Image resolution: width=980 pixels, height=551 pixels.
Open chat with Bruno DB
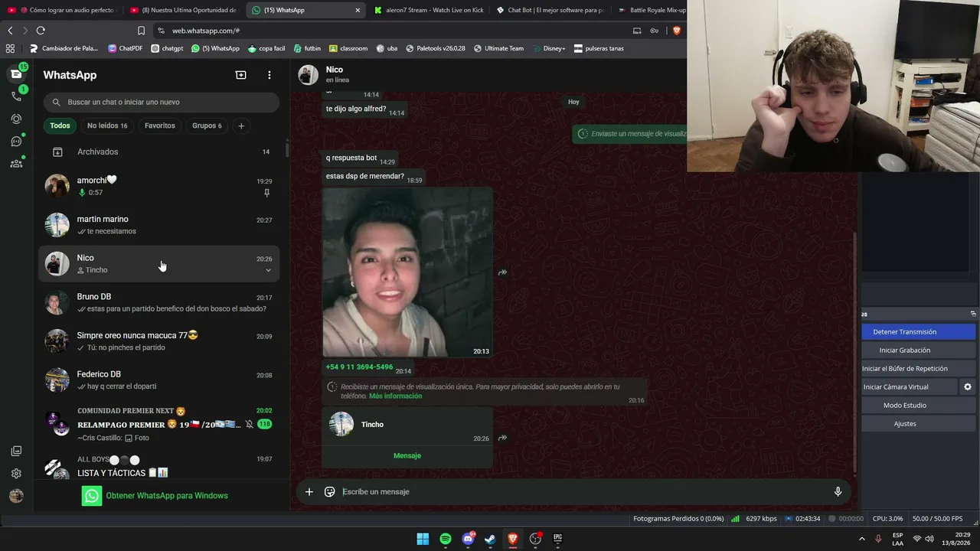[159, 302]
